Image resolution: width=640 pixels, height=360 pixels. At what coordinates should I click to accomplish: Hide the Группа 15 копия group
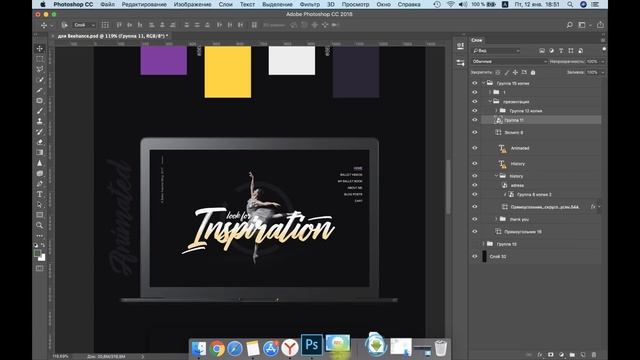click(x=474, y=83)
